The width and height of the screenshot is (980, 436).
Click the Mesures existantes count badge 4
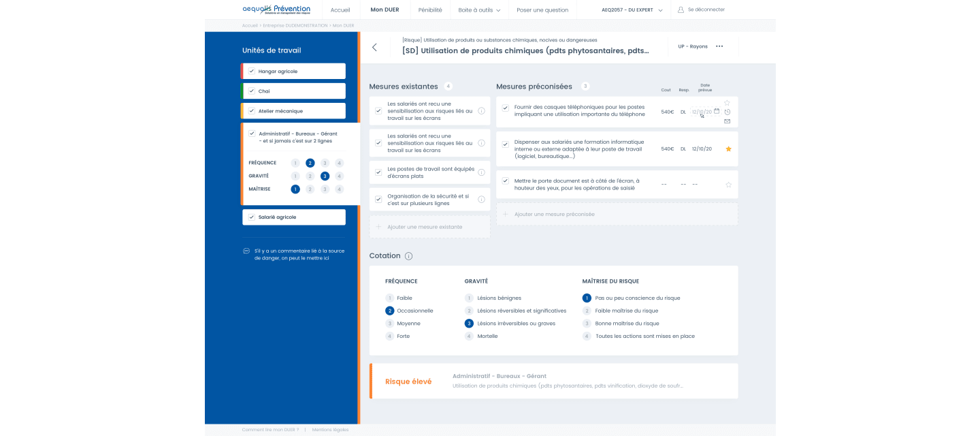click(x=448, y=86)
